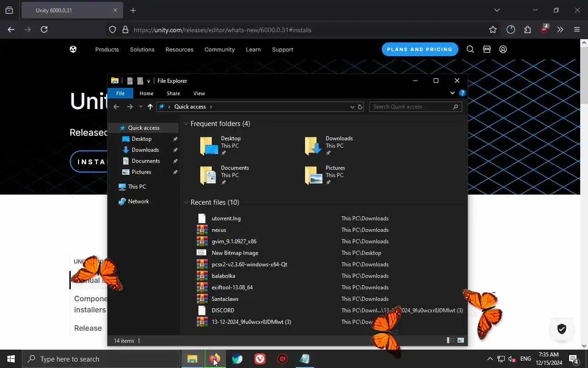Click File Explorer taskbar icon
Image resolution: width=588 pixels, height=368 pixels.
pyautogui.click(x=192, y=359)
